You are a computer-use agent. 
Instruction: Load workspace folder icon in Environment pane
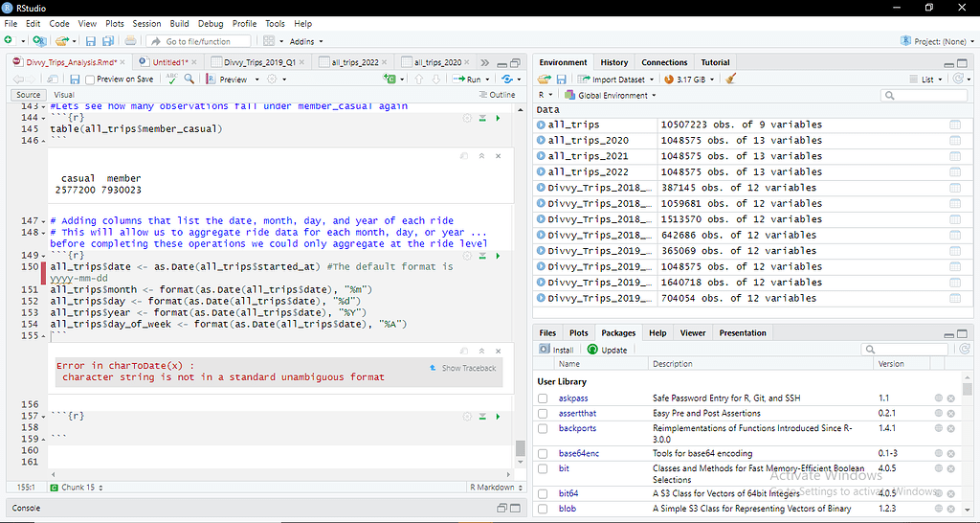544,79
